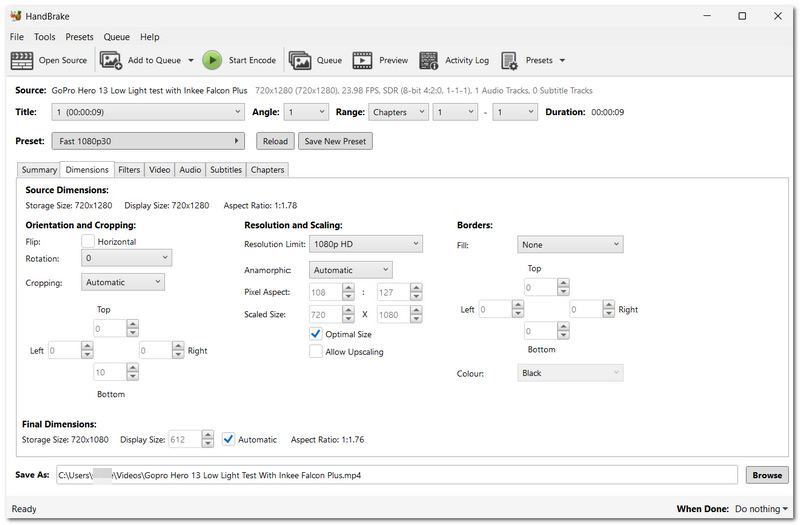
Task: Open the Activity Log icon
Action: coord(429,60)
